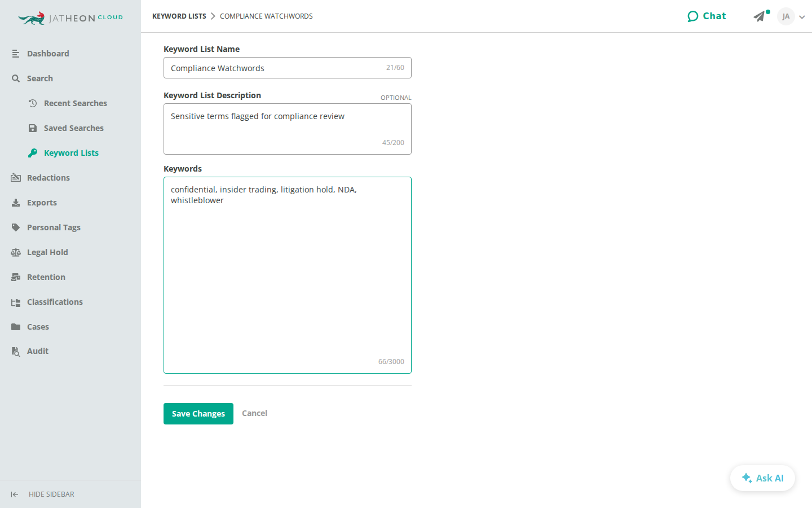This screenshot has width=812, height=508.
Task: Click the Redactions icon
Action: tap(16, 178)
